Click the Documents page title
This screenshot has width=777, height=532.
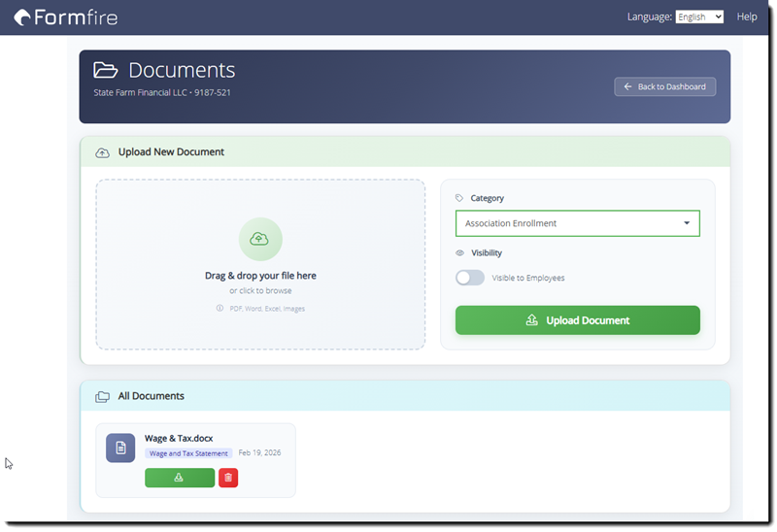(182, 70)
